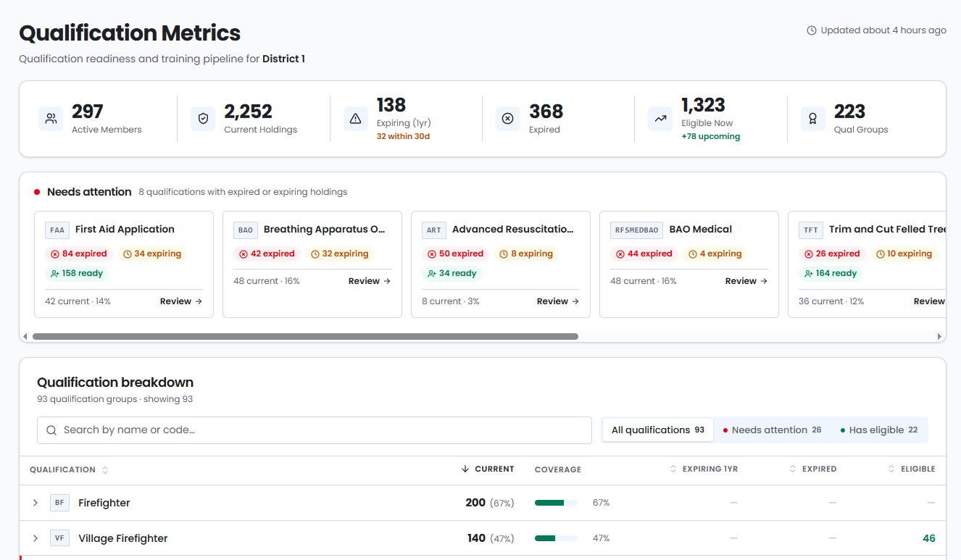Click the Active Members people icon
This screenshot has width=961, height=560.
(51, 119)
